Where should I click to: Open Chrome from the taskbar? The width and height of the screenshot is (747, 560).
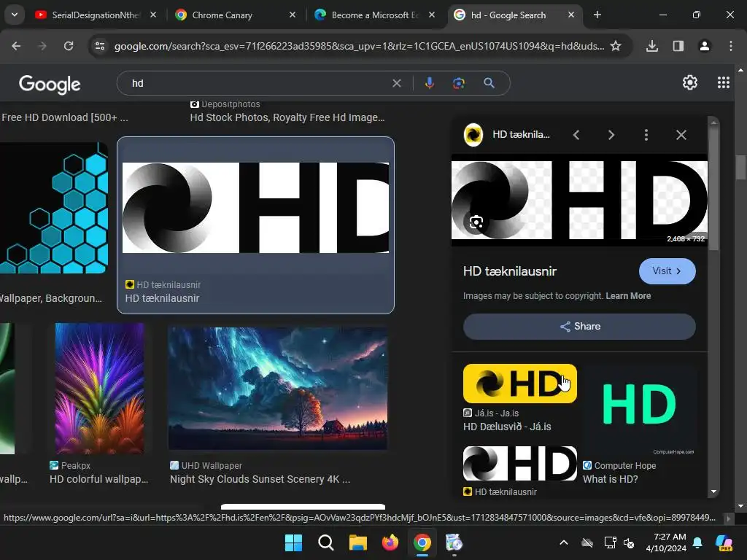click(422, 542)
